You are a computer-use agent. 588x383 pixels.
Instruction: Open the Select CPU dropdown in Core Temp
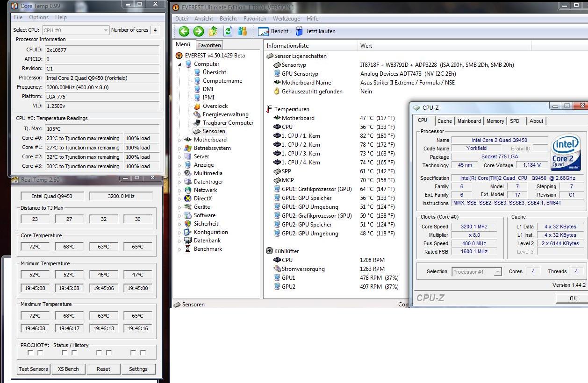pos(76,30)
